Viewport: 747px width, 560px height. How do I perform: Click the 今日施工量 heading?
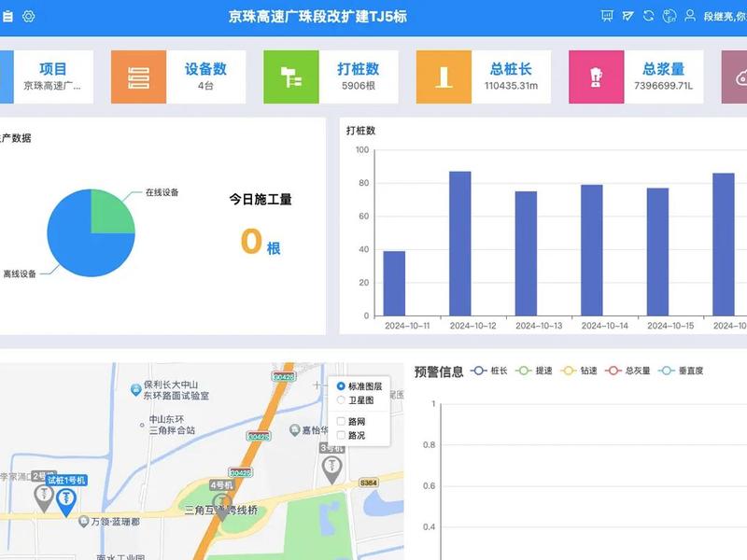(x=261, y=199)
